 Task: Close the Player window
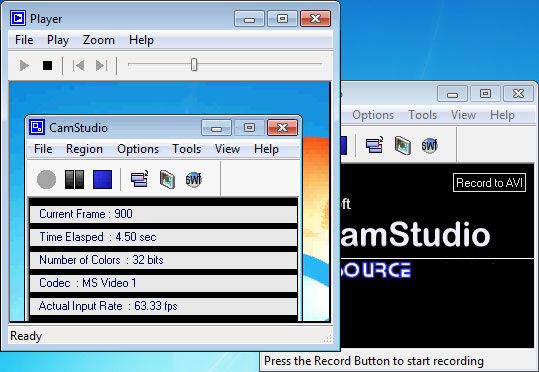coord(316,19)
